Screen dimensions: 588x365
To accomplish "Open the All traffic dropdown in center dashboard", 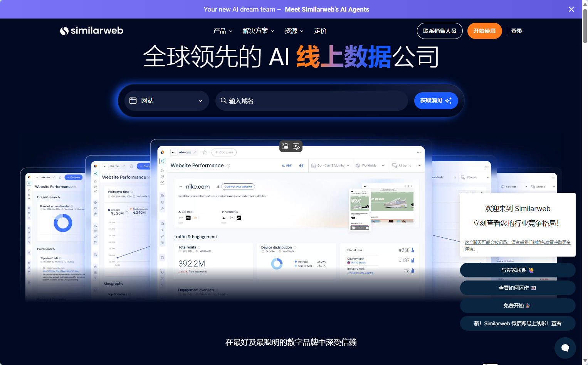I will pyautogui.click(x=407, y=166).
